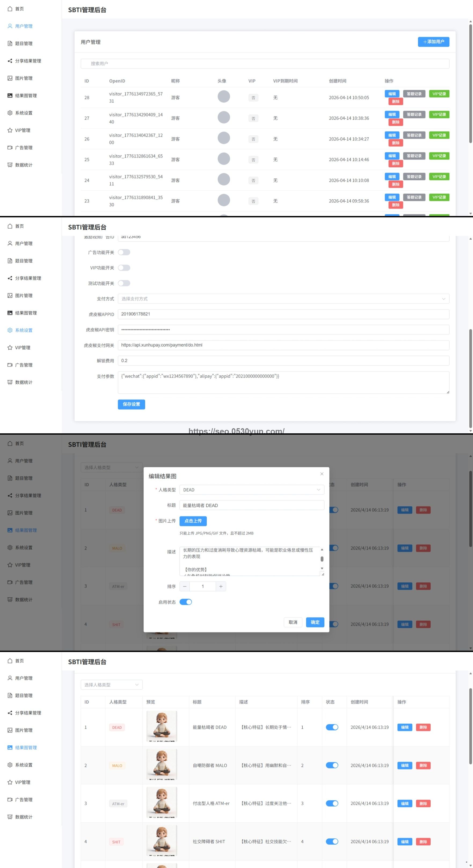This screenshot has width=473, height=868.
Task: Click plus button of 排序 stepper
Action: tap(221, 586)
